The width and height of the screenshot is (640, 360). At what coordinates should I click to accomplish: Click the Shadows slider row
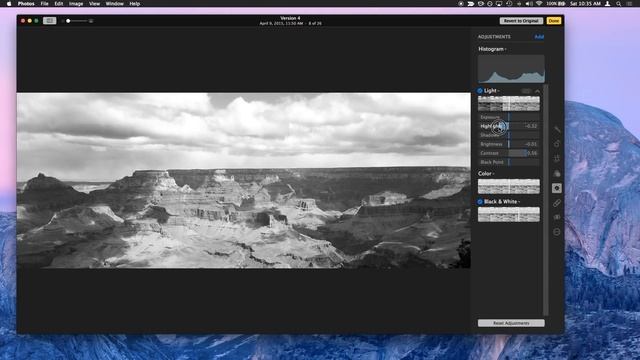[509, 135]
